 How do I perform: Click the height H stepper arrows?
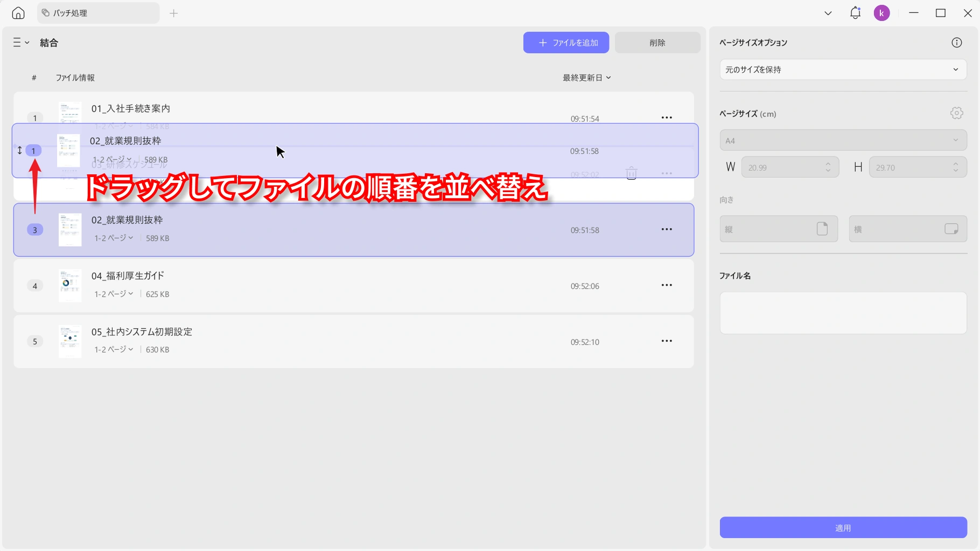coord(956,167)
